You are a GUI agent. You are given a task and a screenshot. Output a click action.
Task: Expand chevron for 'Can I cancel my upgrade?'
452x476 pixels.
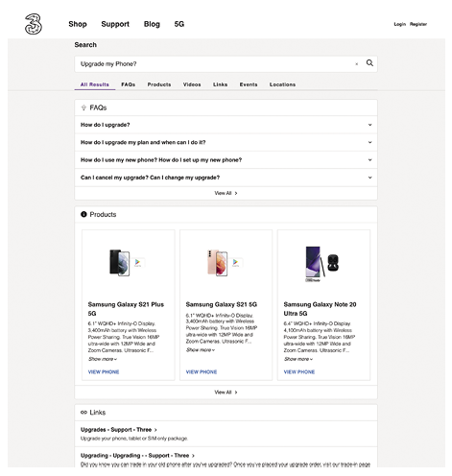369,178
